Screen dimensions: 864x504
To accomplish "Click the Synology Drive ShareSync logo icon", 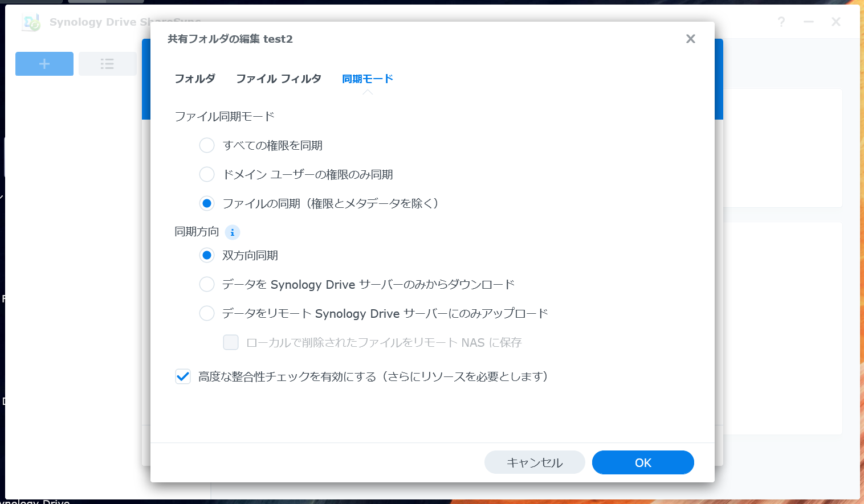I will [x=30, y=22].
